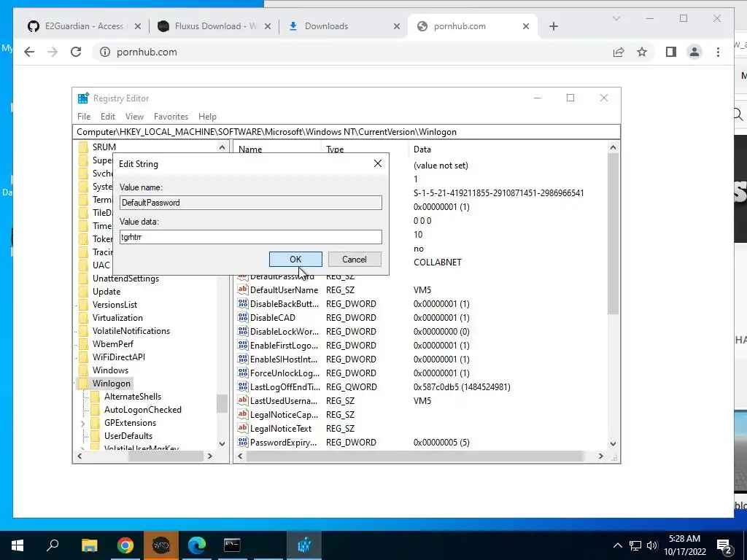This screenshot has height=560, width=747.
Task: Select the WiFiDirectAPI key
Action: coord(119,357)
